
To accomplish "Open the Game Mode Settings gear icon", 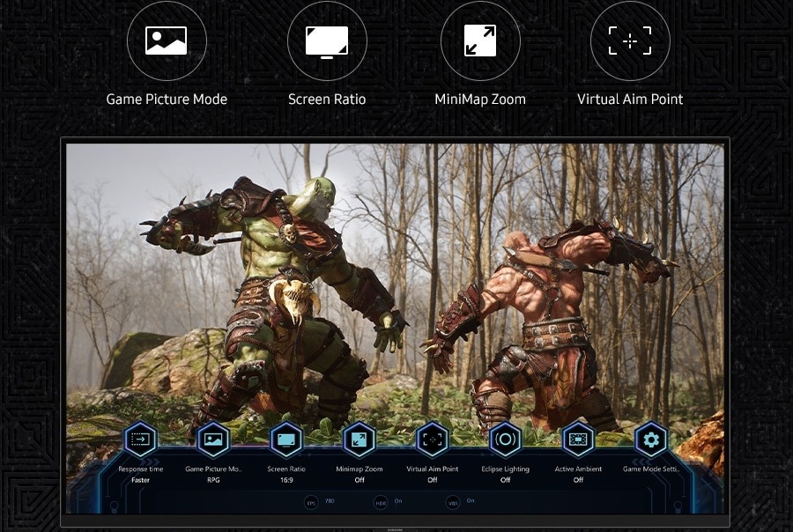I will click(x=651, y=439).
